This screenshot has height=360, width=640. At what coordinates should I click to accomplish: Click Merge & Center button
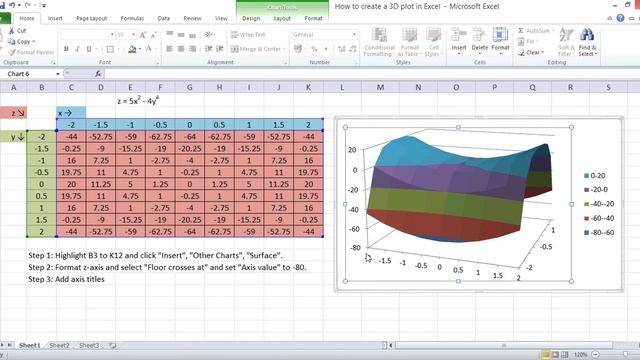[258, 49]
